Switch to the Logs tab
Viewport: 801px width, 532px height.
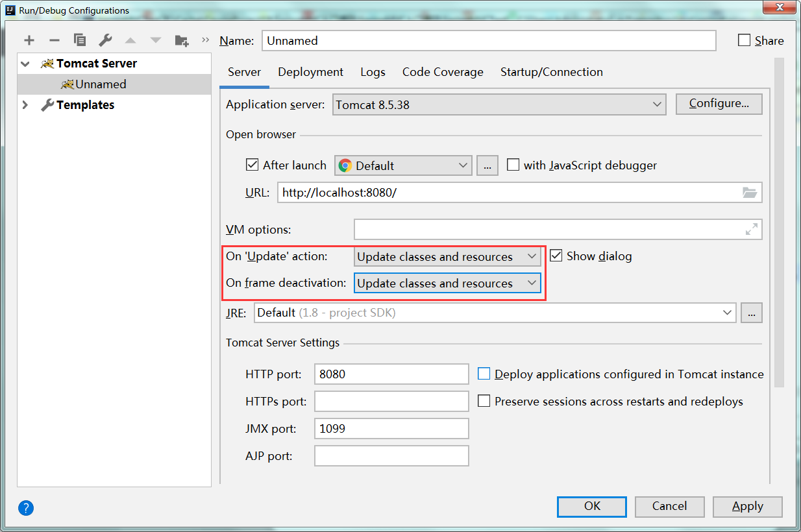[x=373, y=72]
